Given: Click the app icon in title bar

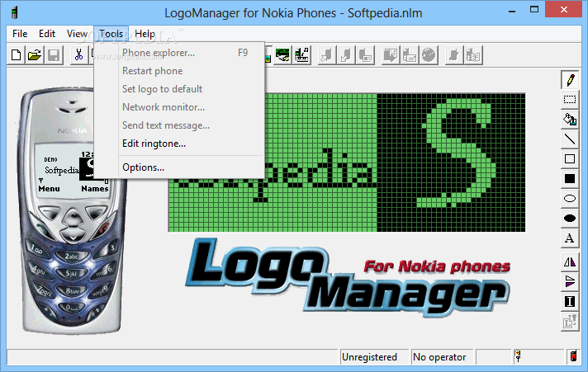Looking at the screenshot, I should click(x=15, y=12).
